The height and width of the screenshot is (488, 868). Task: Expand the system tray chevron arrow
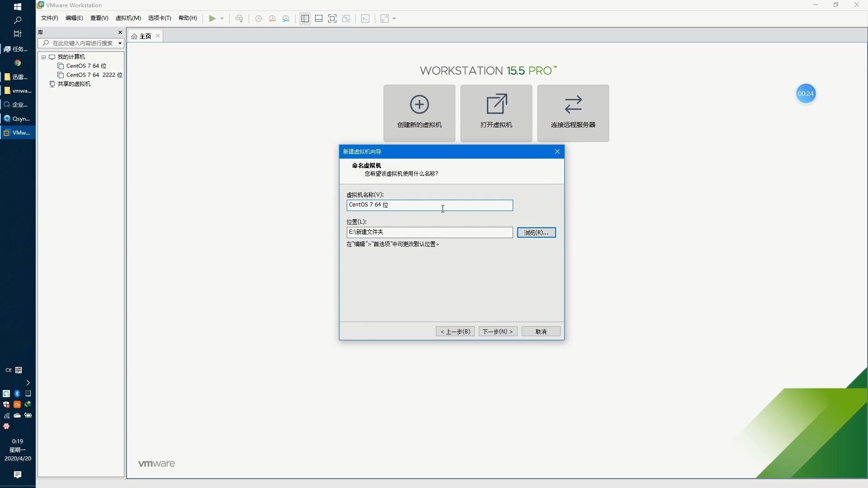click(28, 383)
